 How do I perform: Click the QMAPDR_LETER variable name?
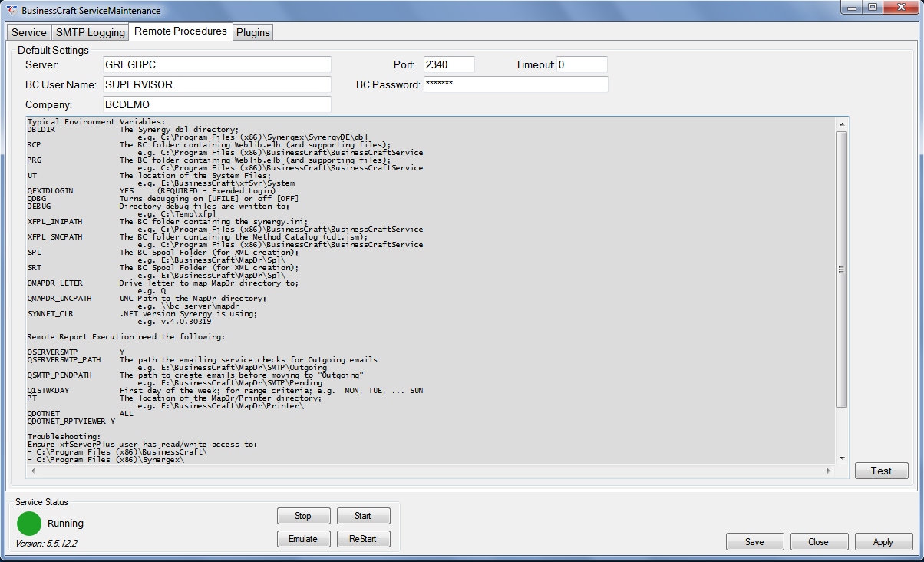point(55,283)
